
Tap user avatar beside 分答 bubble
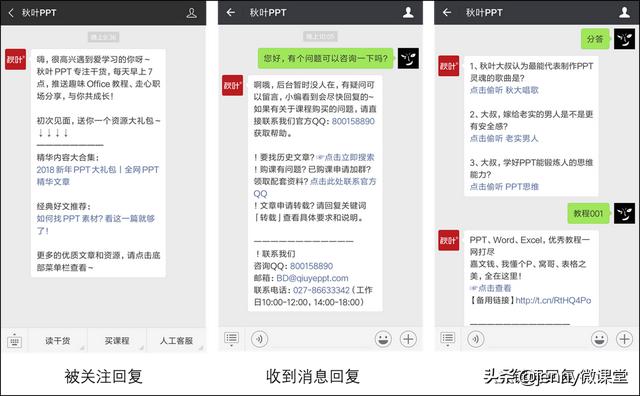(624, 39)
